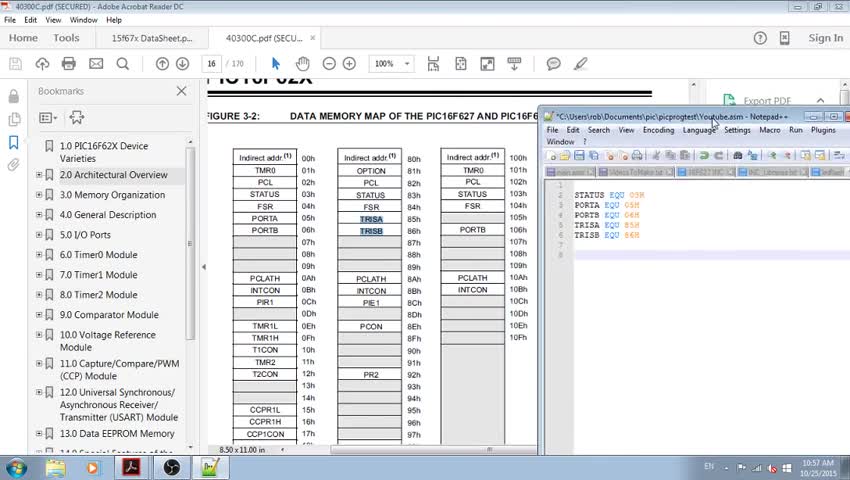The image size is (850, 480).
Task: Open Windows Start button
Action: [x=16, y=468]
